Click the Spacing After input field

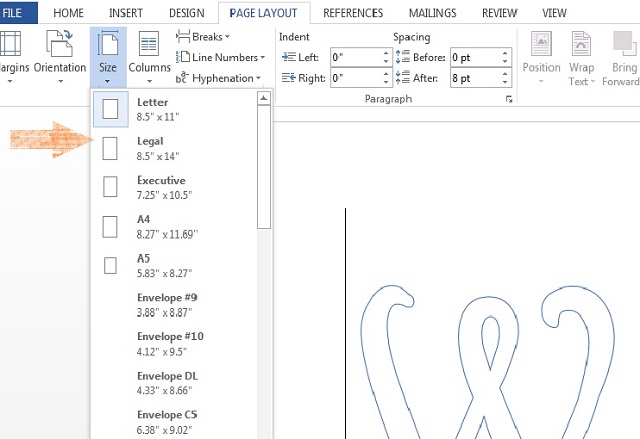tap(476, 78)
